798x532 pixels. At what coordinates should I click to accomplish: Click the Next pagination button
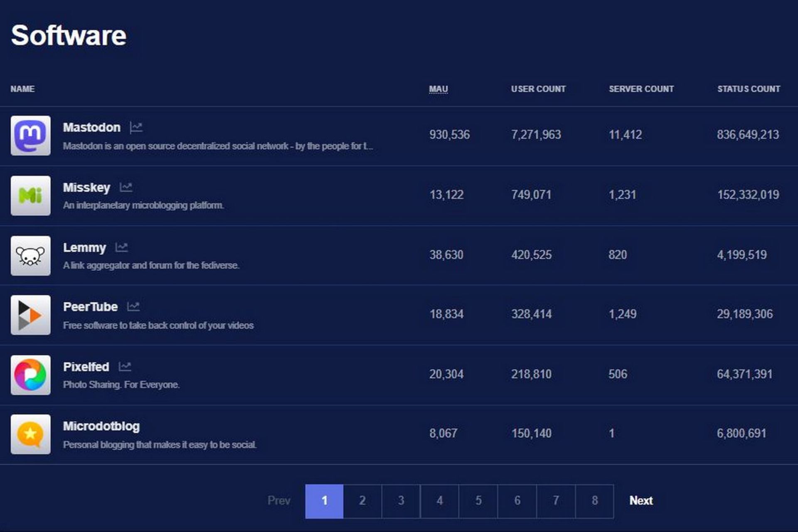(x=641, y=500)
